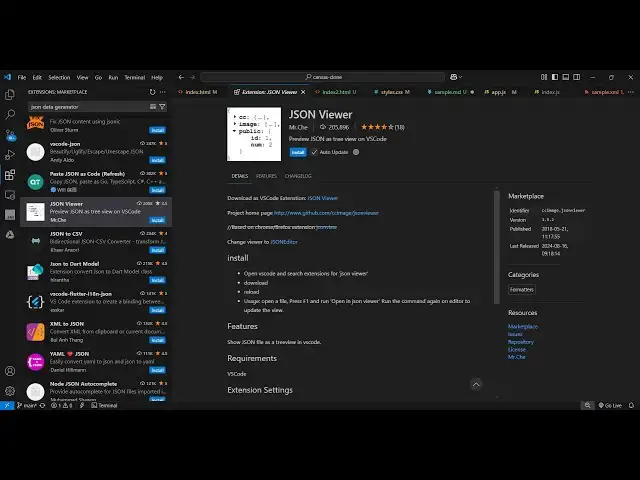Open extension manage gear next to Auto Update
The width and height of the screenshot is (640, 480).
pyautogui.click(x=356, y=152)
